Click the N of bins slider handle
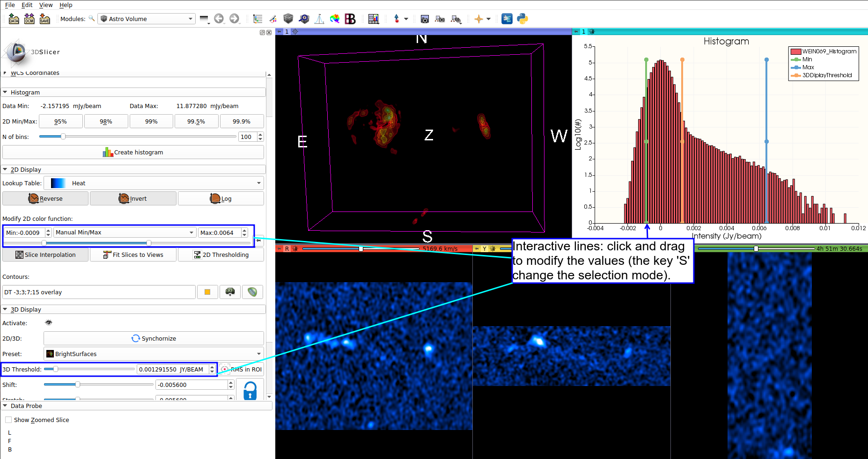Viewport: 868px width, 459px height. [x=63, y=137]
